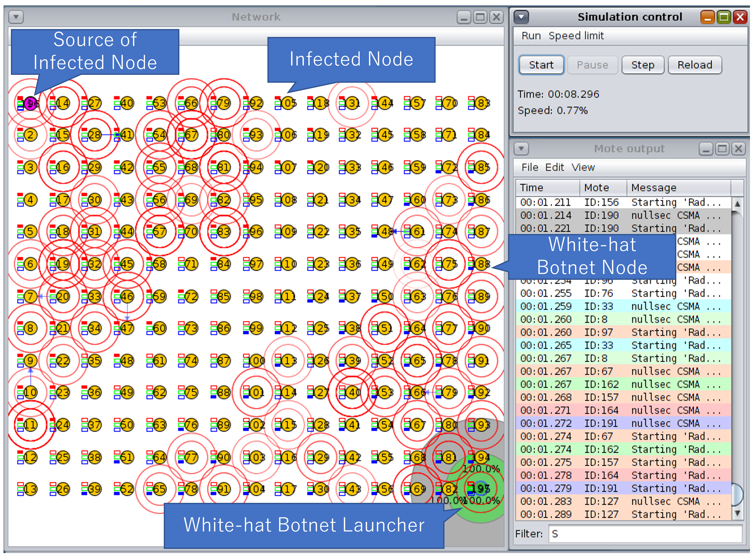Click the Reload button
Image resolution: width=756 pixels, height=557 pixels.
[x=695, y=65]
